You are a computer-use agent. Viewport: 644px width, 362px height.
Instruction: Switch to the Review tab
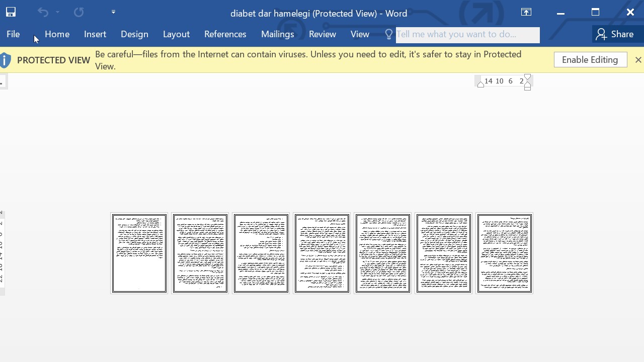[323, 34]
